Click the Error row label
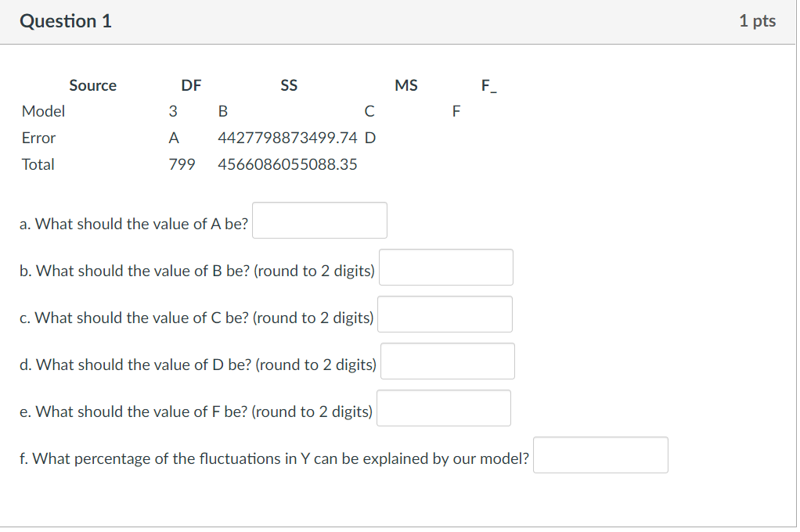The image size is (800, 532). click(x=38, y=138)
